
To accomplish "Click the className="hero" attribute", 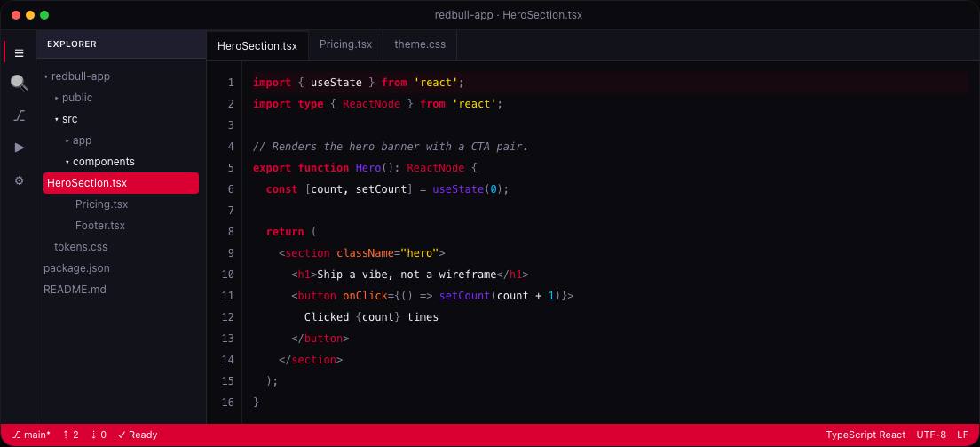I will coord(388,253).
